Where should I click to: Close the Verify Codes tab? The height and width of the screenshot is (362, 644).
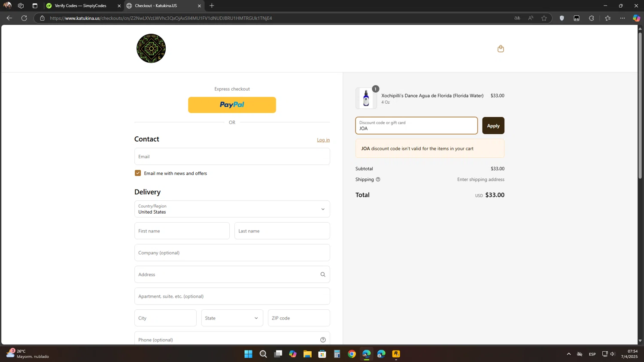pos(119,6)
